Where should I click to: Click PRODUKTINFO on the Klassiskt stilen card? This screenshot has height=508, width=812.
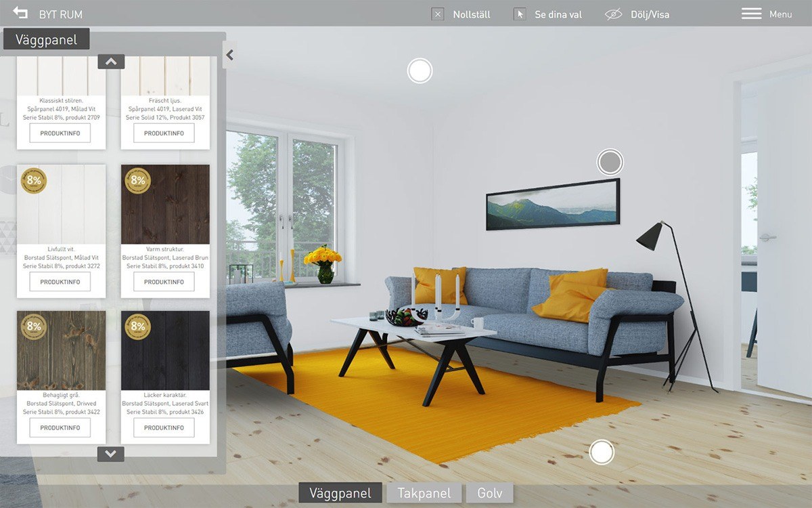point(61,133)
